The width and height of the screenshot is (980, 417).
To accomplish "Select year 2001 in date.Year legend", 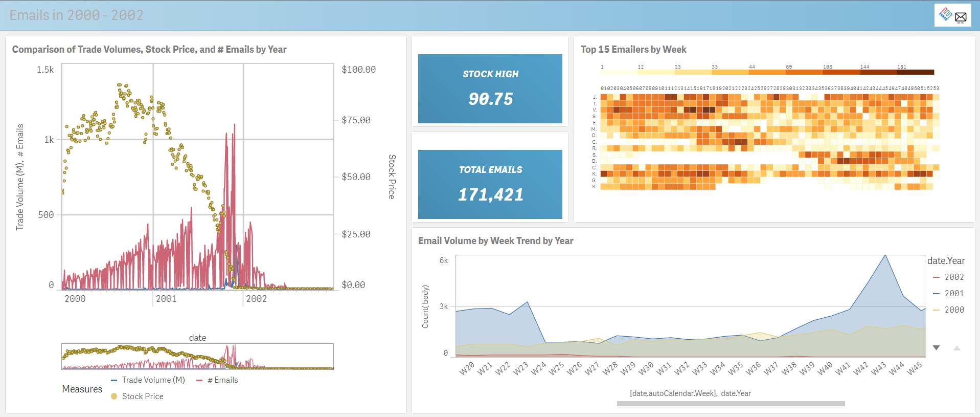I will point(949,293).
